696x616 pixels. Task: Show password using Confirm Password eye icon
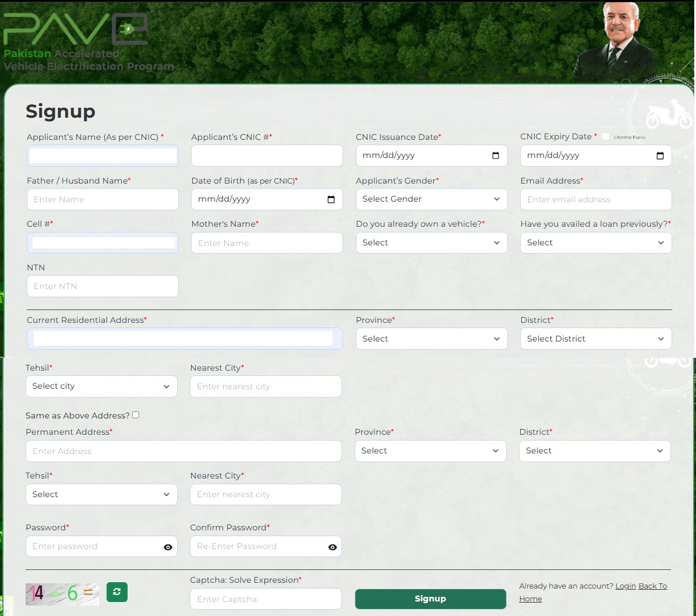[332, 547]
